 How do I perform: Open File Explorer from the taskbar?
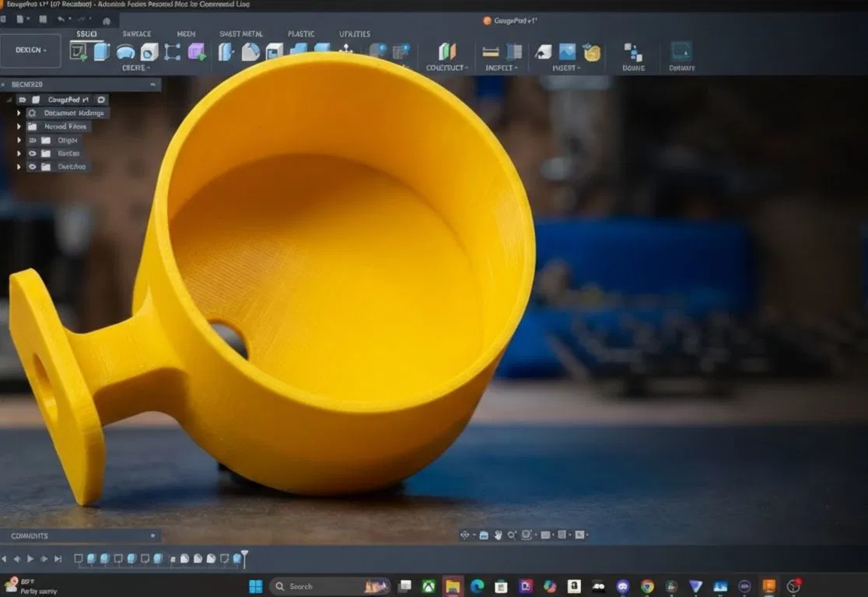point(453,586)
